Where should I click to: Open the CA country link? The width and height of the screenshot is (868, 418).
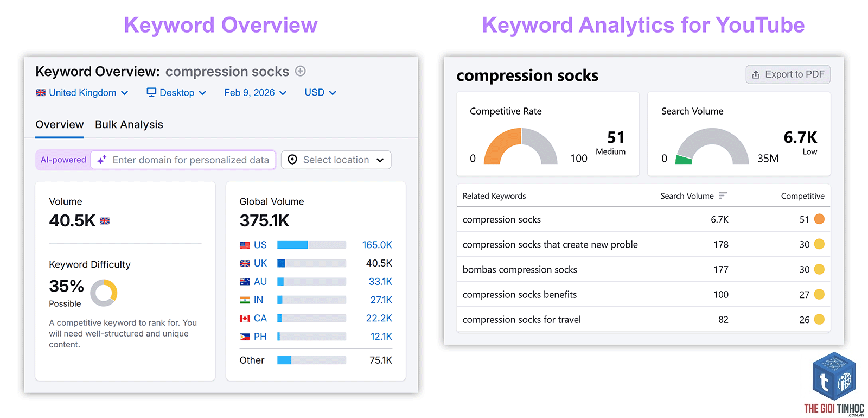pos(260,319)
